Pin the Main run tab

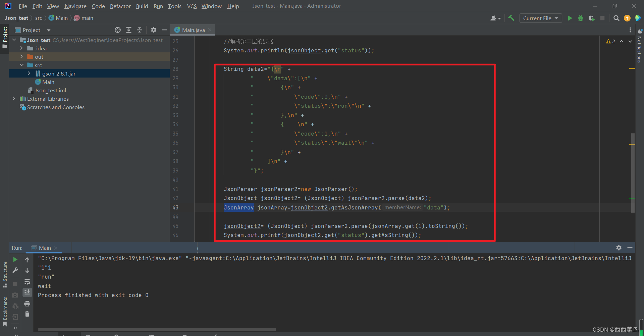(x=44, y=248)
